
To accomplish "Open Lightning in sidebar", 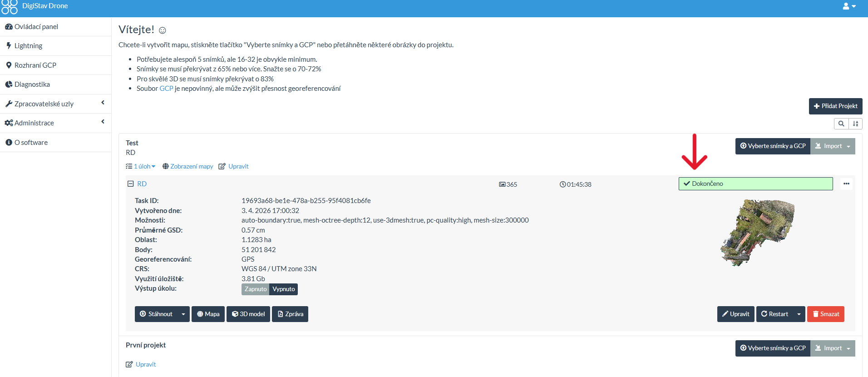I will pyautogui.click(x=55, y=46).
